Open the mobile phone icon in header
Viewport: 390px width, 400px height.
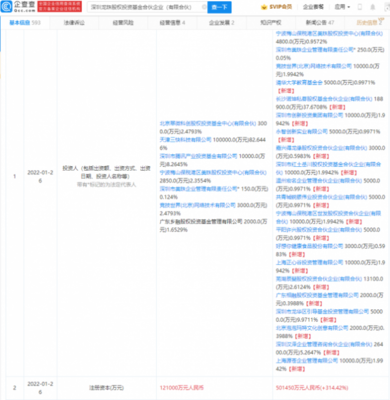click(360, 7)
